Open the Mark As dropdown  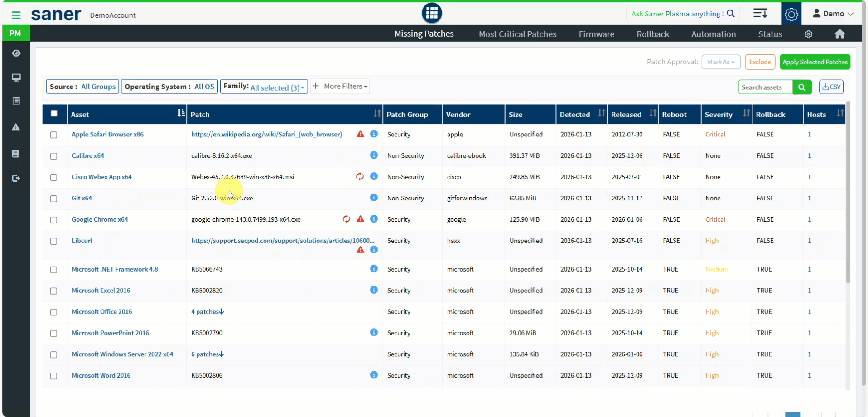[x=720, y=62]
